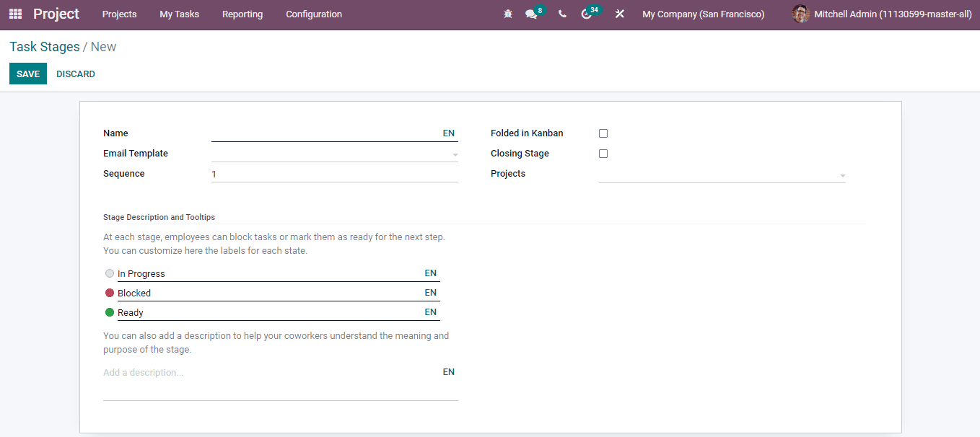980x437 pixels.
Task: Click the developer tools wrench icon
Action: [619, 14]
